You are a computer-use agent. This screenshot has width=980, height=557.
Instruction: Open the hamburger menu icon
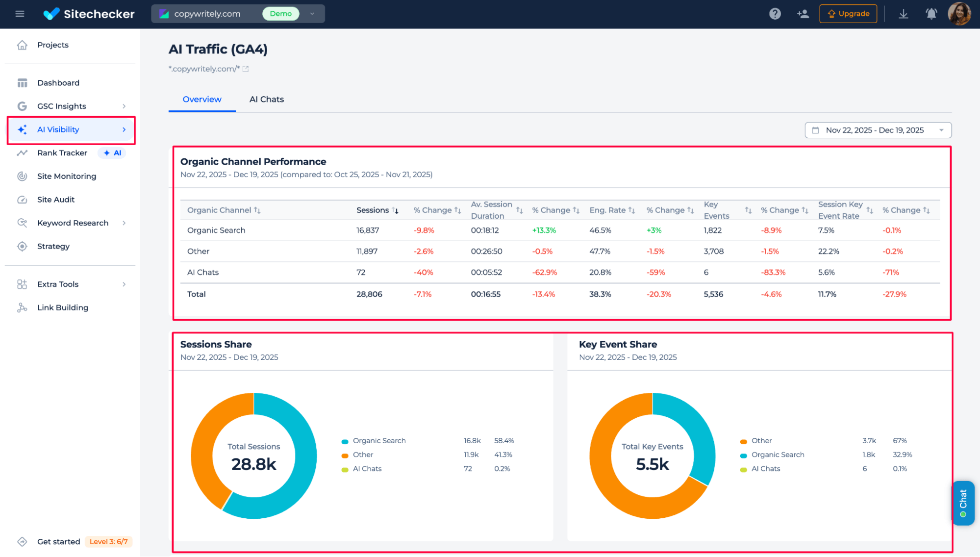(20, 14)
